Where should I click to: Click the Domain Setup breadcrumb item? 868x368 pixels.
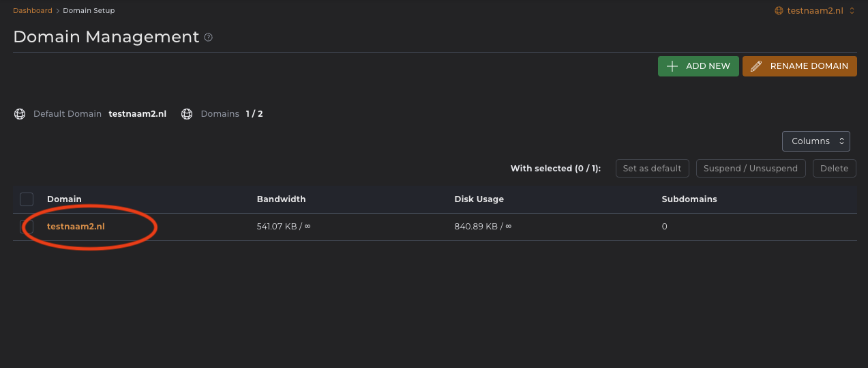(89, 11)
